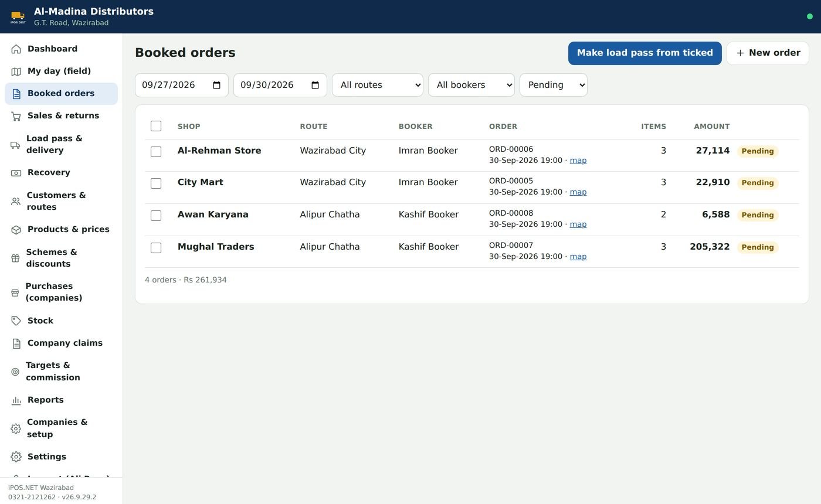The height and width of the screenshot is (504, 821).
Task: Click the Schemes & discounts gift icon
Action: click(15, 258)
